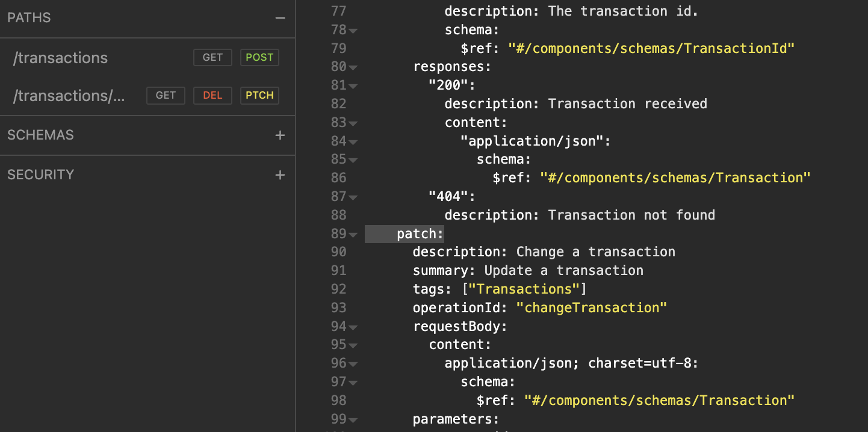Fold line 94 requestBody block
The image size is (868, 432).
(353, 327)
